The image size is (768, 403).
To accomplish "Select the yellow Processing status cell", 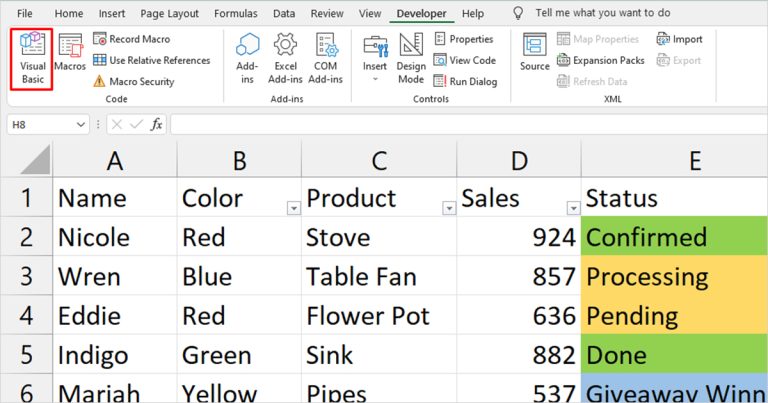I will (x=674, y=276).
